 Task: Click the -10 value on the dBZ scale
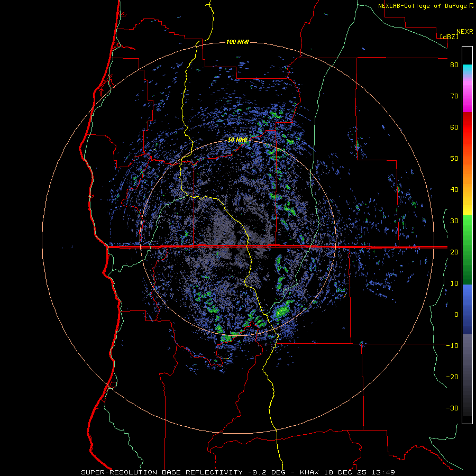point(452,346)
